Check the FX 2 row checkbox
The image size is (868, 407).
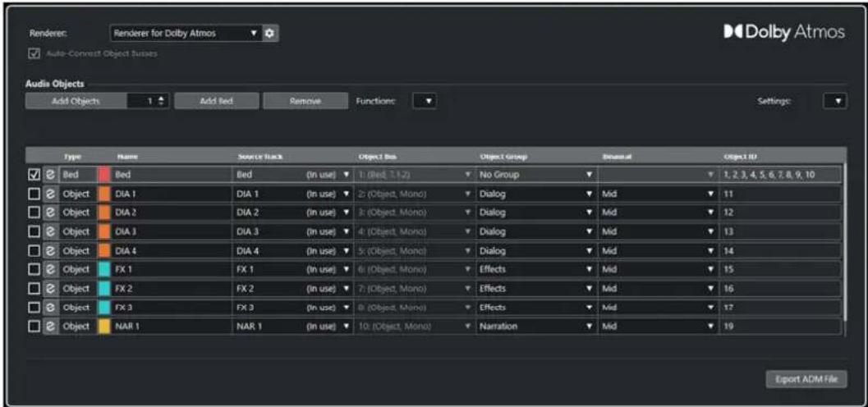point(34,288)
